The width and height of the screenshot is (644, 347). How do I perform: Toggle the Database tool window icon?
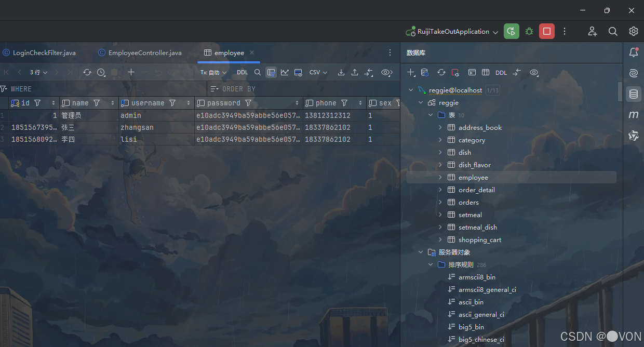[634, 94]
